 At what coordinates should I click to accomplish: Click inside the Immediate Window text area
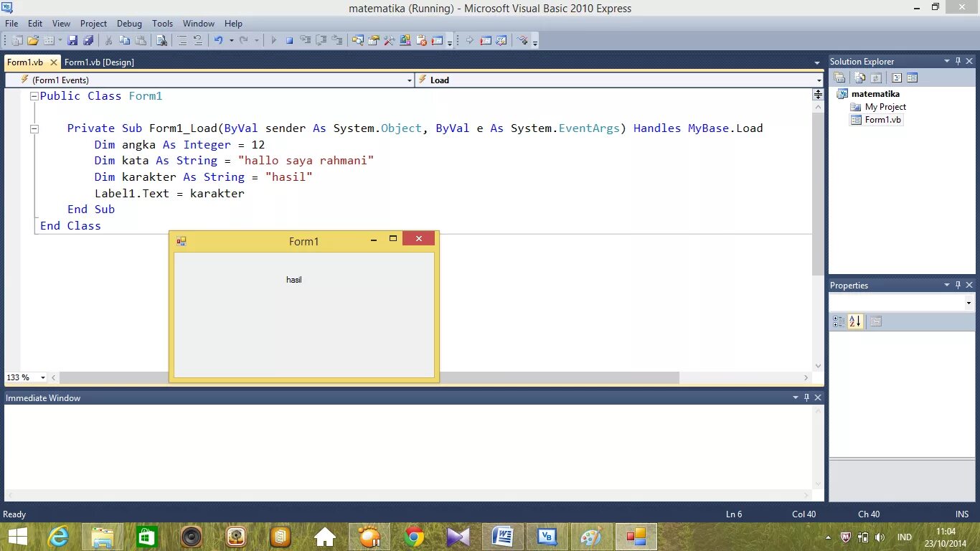407,448
